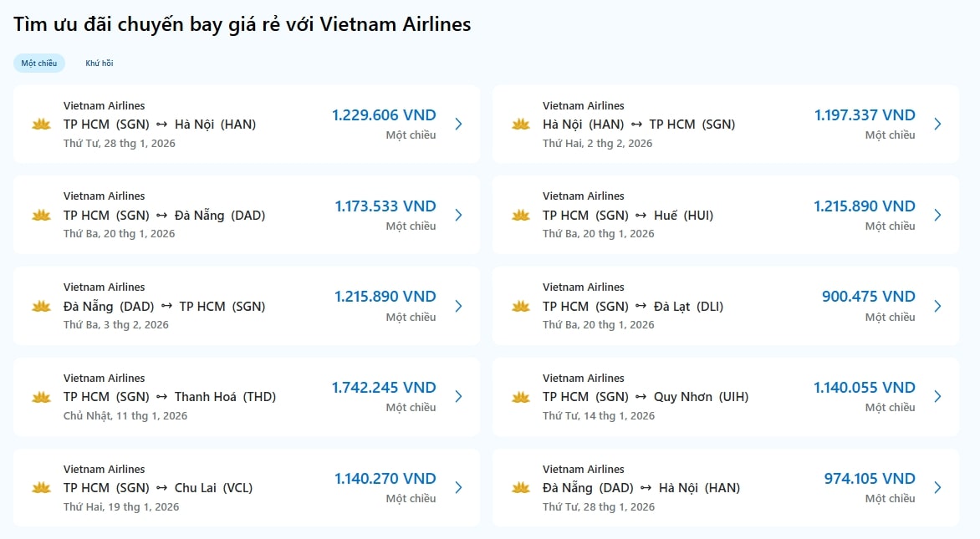Click the Vietnam Airlines logo on SGN-HAN card
The image size is (980, 539).
[41, 124]
